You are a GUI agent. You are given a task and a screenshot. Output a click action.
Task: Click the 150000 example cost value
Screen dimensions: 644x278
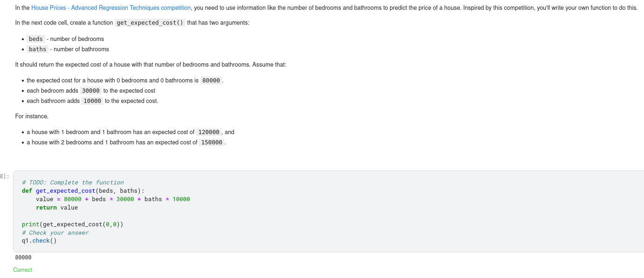click(x=212, y=142)
